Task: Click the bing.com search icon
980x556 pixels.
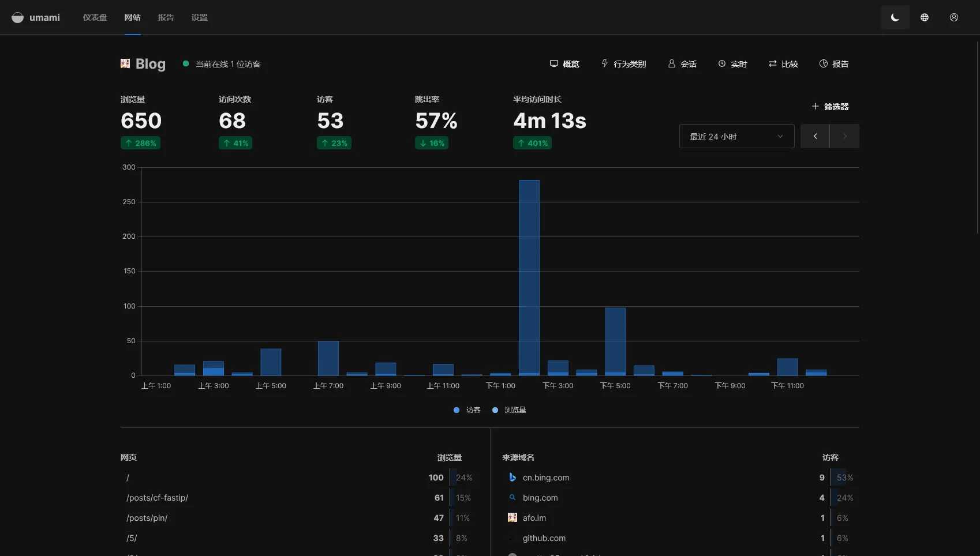Action: (512, 498)
